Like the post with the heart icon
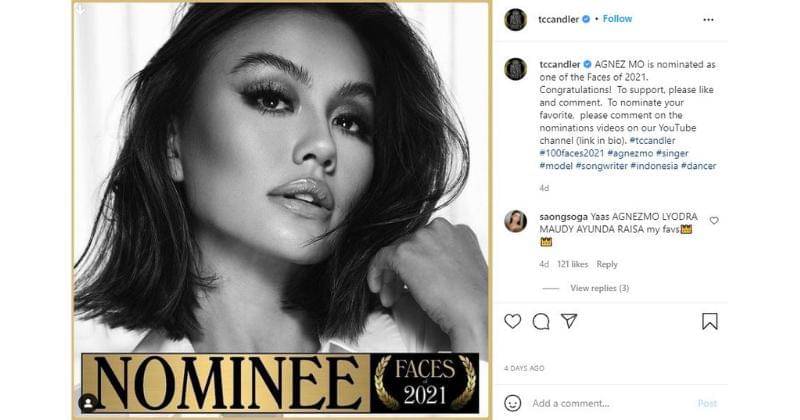The width and height of the screenshot is (800, 420). (513, 321)
